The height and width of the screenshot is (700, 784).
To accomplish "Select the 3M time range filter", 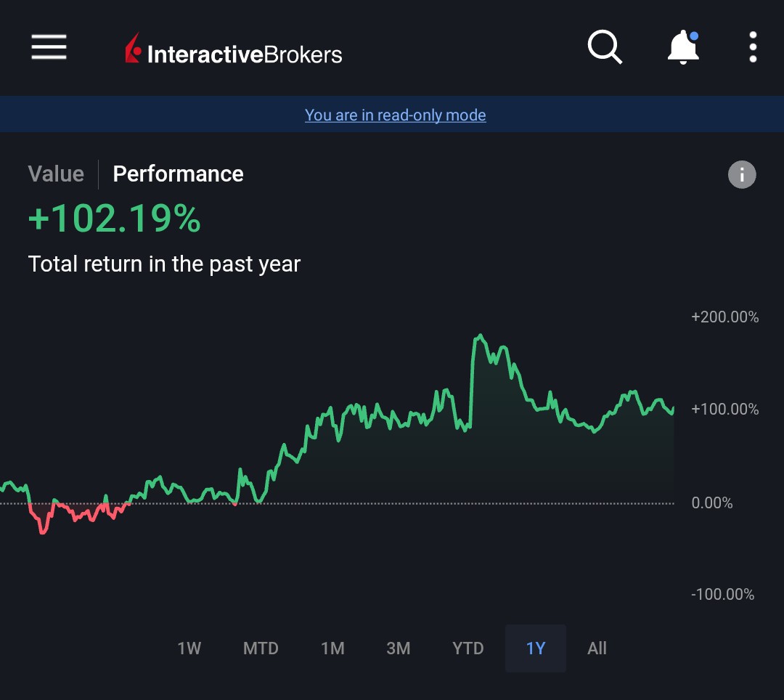I will 399,648.
